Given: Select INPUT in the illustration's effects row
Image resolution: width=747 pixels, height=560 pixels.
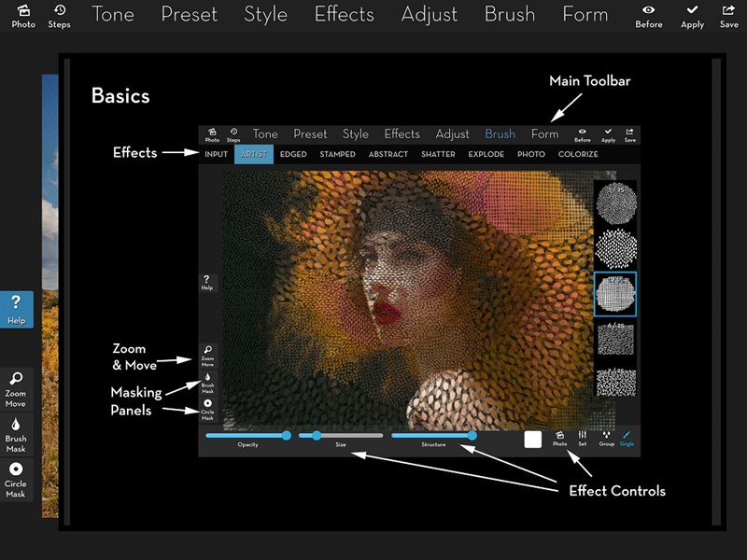Looking at the screenshot, I should click(x=216, y=154).
